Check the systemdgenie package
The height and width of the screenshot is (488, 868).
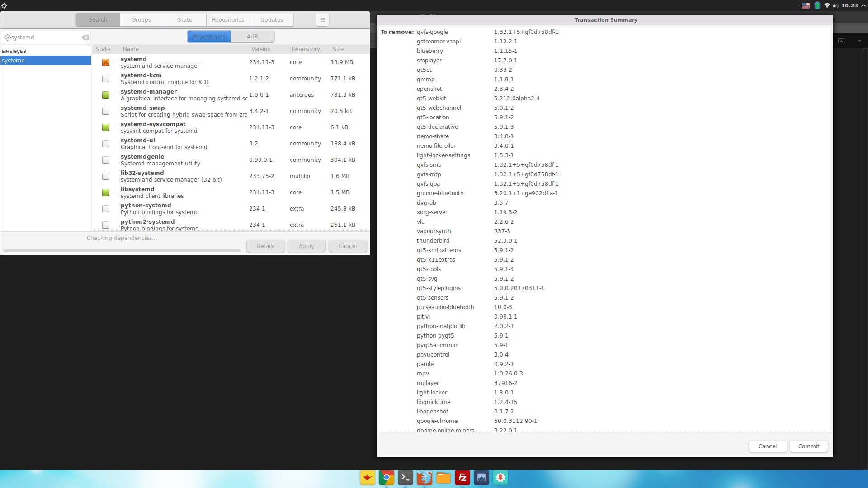pyautogui.click(x=106, y=160)
